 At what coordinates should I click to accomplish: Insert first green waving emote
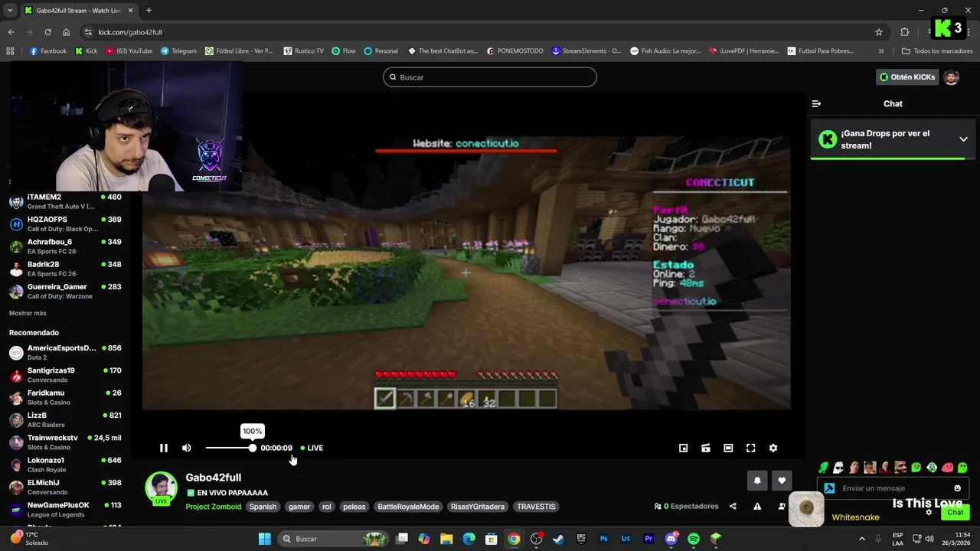coord(823,467)
